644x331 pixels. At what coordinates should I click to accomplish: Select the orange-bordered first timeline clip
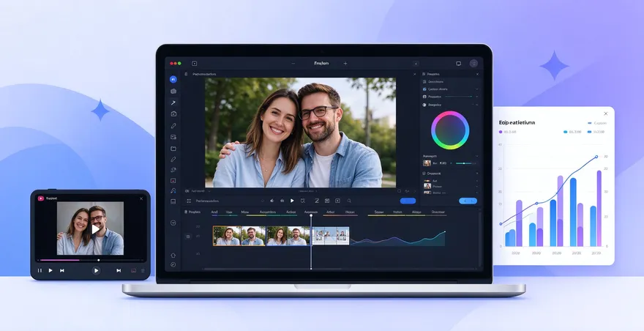tap(239, 236)
